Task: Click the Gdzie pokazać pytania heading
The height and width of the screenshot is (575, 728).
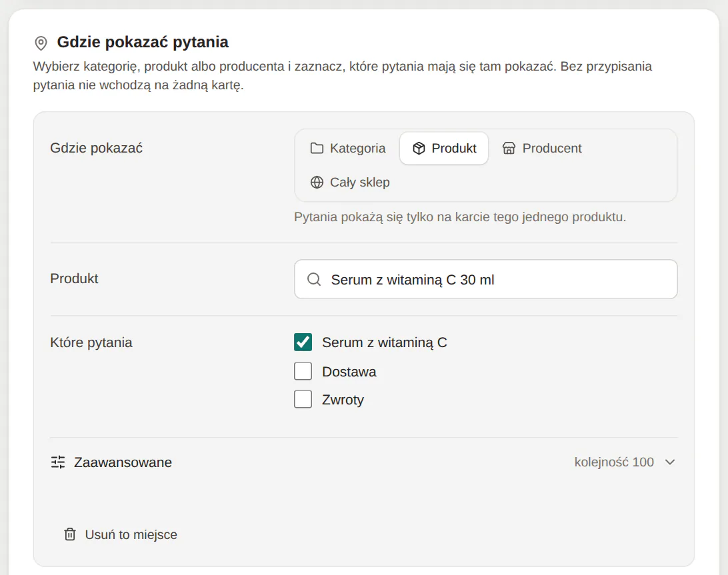Action: pos(143,42)
